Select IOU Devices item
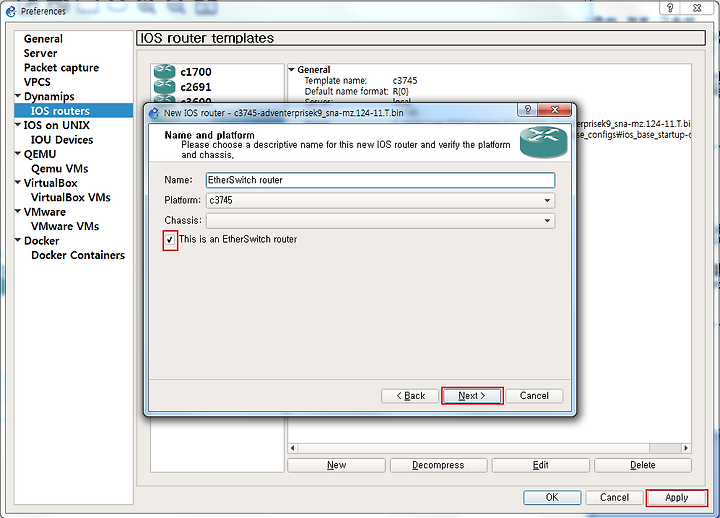The width and height of the screenshot is (720, 518). tap(62, 140)
